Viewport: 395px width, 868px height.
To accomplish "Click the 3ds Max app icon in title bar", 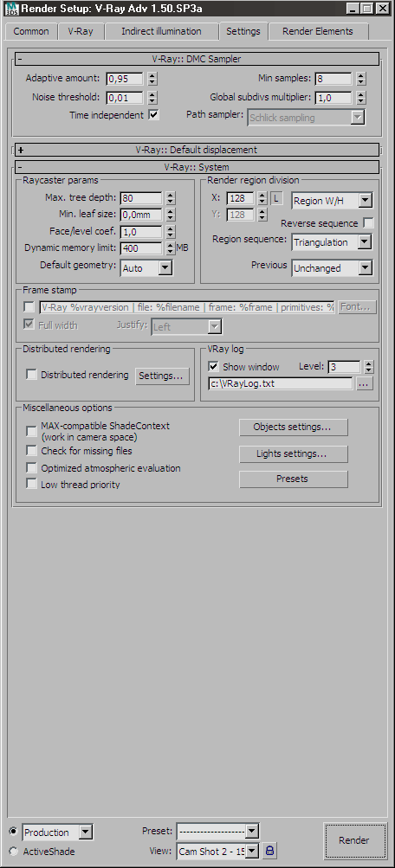I will pyautogui.click(x=10, y=9).
